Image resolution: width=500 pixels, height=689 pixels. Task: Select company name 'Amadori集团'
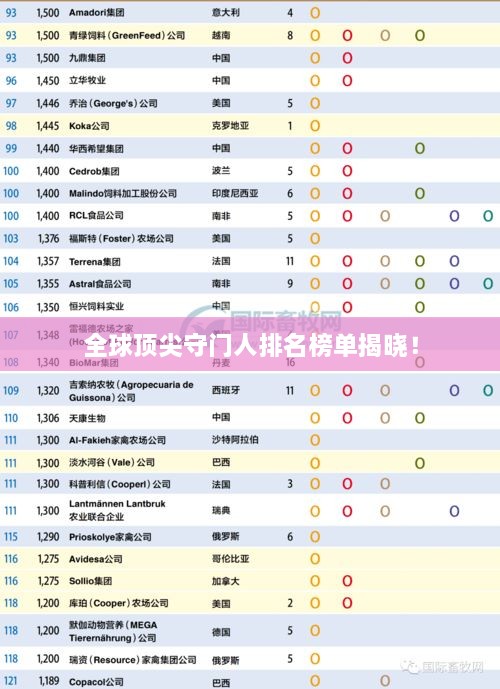(x=96, y=12)
